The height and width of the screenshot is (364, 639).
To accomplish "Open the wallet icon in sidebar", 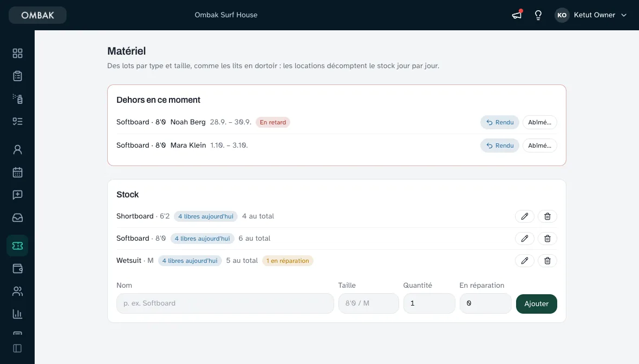I will tap(17, 269).
